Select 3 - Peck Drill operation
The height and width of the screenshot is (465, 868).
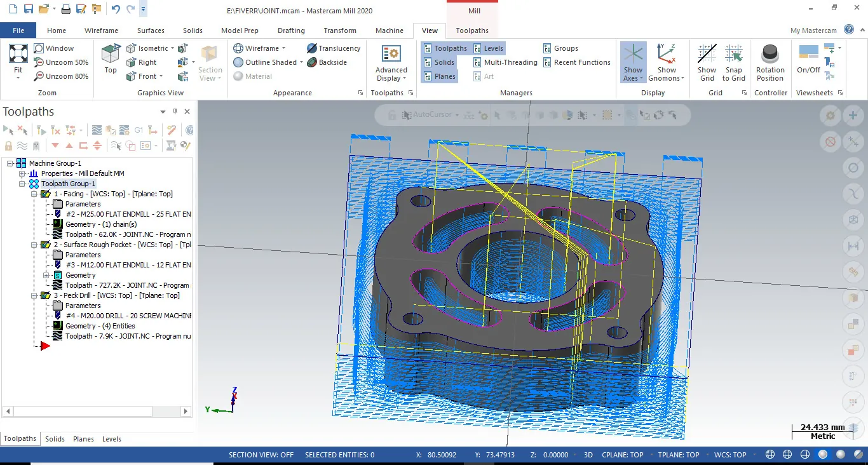[x=116, y=295]
